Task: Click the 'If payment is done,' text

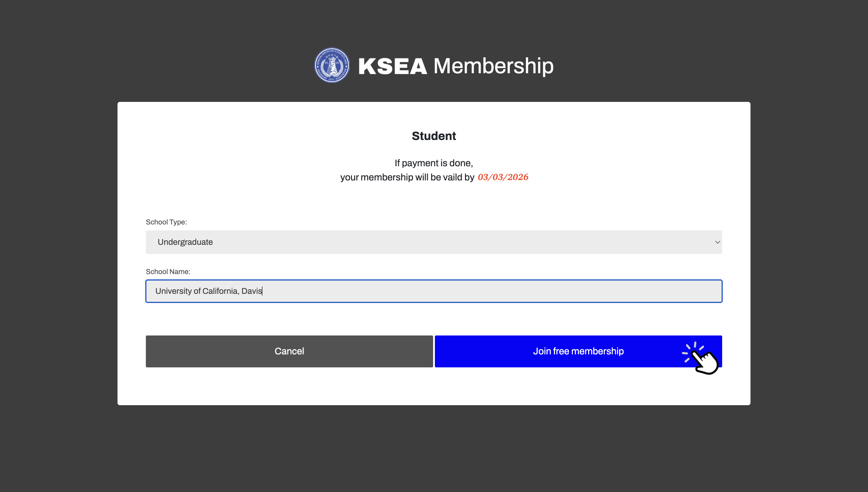Action: pos(434,163)
